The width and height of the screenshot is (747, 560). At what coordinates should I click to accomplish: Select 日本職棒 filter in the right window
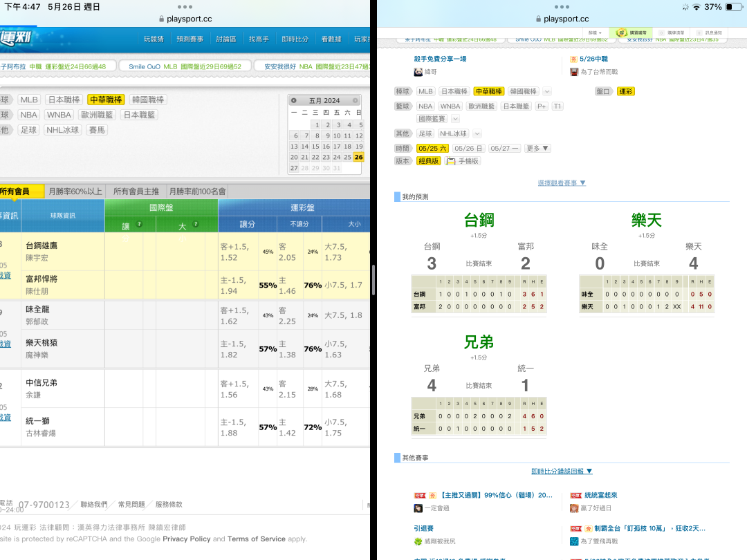(x=454, y=91)
